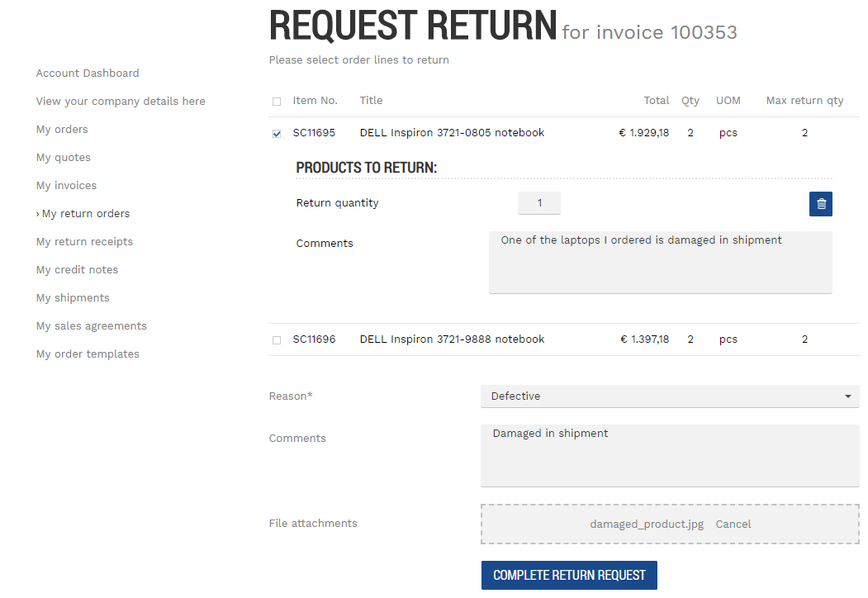Image resolution: width=868 pixels, height=598 pixels.
Task: Click the damaged_product.jpg file name
Action: point(647,524)
